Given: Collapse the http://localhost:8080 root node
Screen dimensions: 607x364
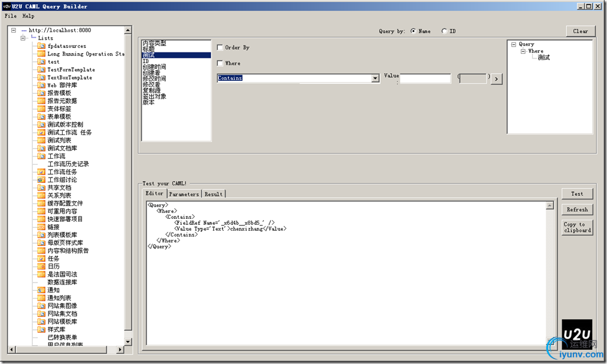Looking at the screenshot, I should pyautogui.click(x=14, y=29).
